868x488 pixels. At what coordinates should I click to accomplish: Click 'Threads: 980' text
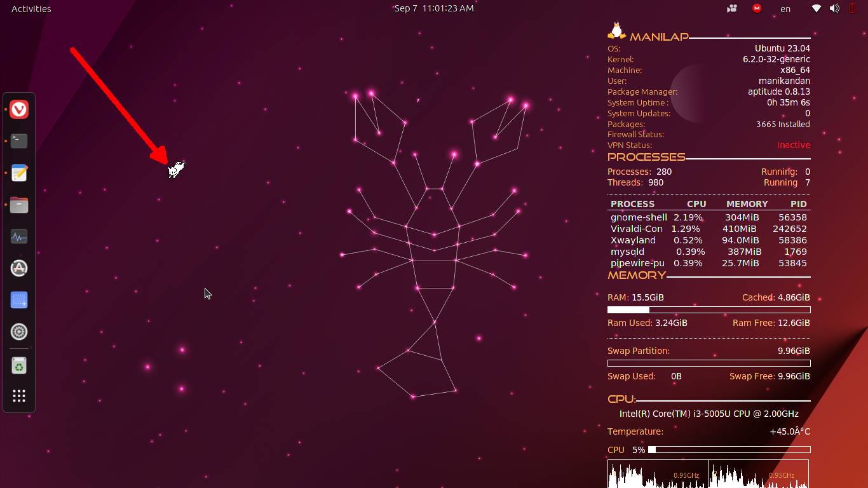click(x=635, y=182)
